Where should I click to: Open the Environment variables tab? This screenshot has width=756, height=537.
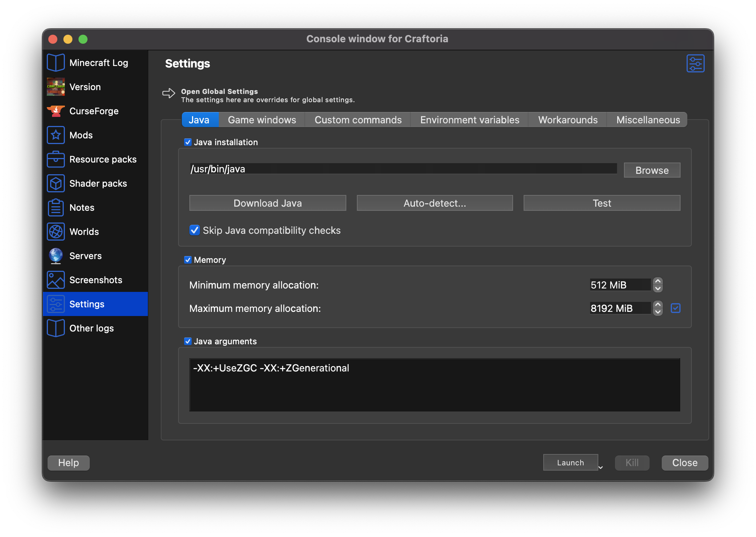[470, 120]
